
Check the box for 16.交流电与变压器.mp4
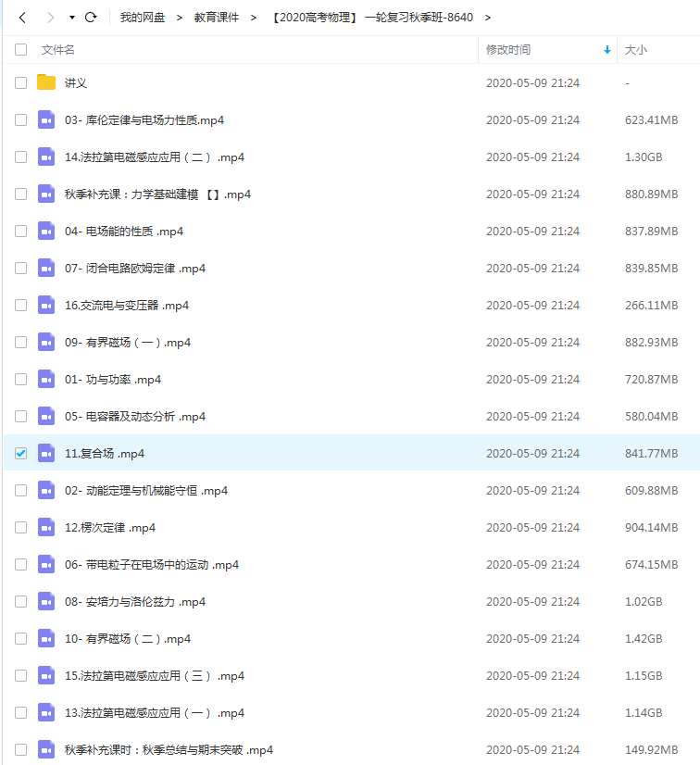(x=20, y=306)
